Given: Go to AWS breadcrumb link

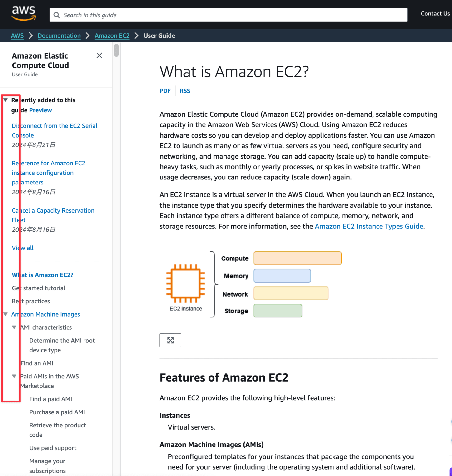Looking at the screenshot, I should click(x=17, y=36).
